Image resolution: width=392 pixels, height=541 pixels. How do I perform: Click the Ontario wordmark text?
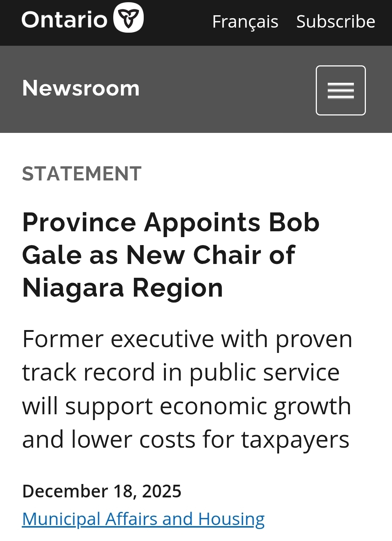(65, 20)
